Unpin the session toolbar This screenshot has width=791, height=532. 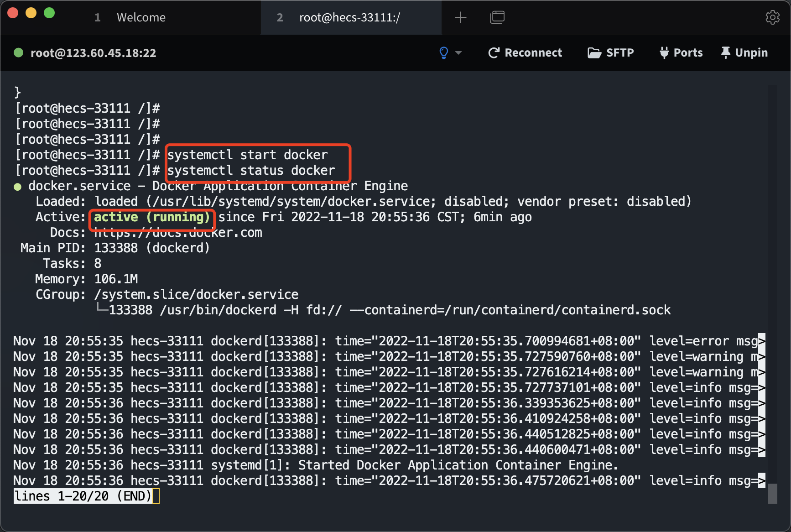[744, 53]
